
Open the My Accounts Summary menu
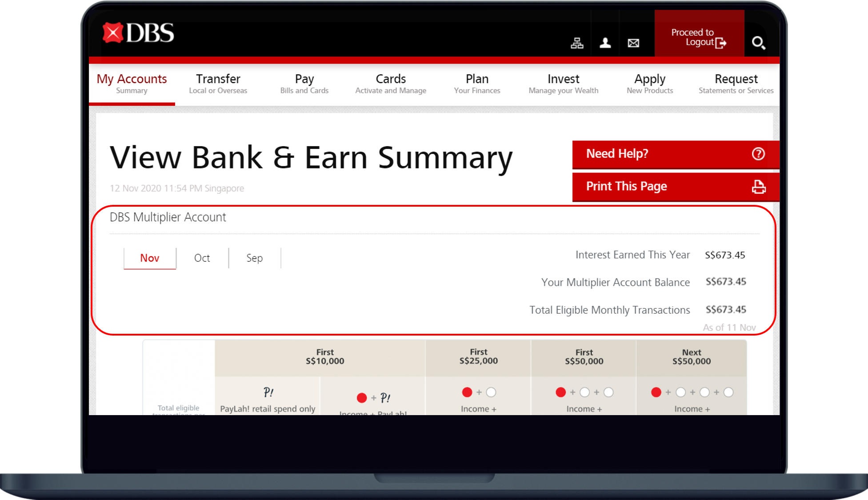(132, 84)
